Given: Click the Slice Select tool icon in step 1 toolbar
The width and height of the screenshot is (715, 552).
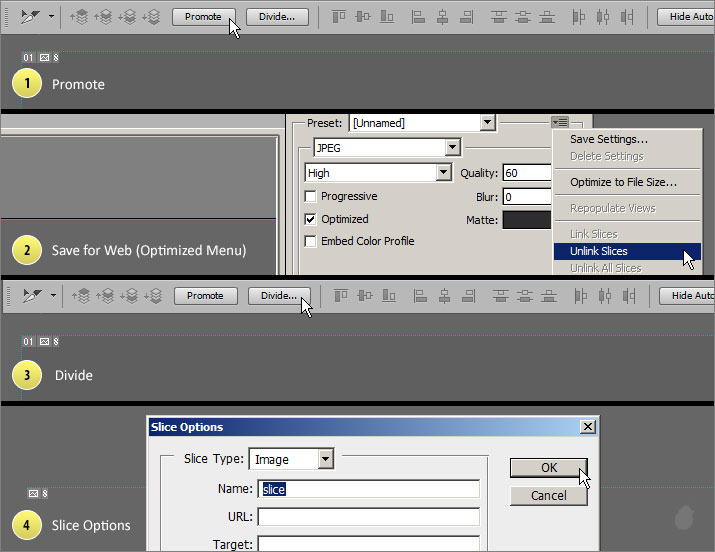Looking at the screenshot, I should [x=31, y=17].
